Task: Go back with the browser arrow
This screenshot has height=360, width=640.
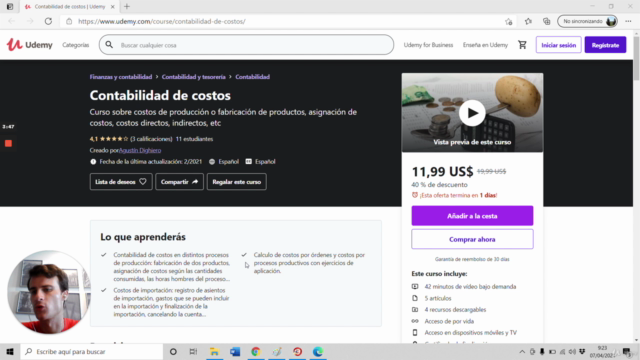Action: (x=11, y=21)
